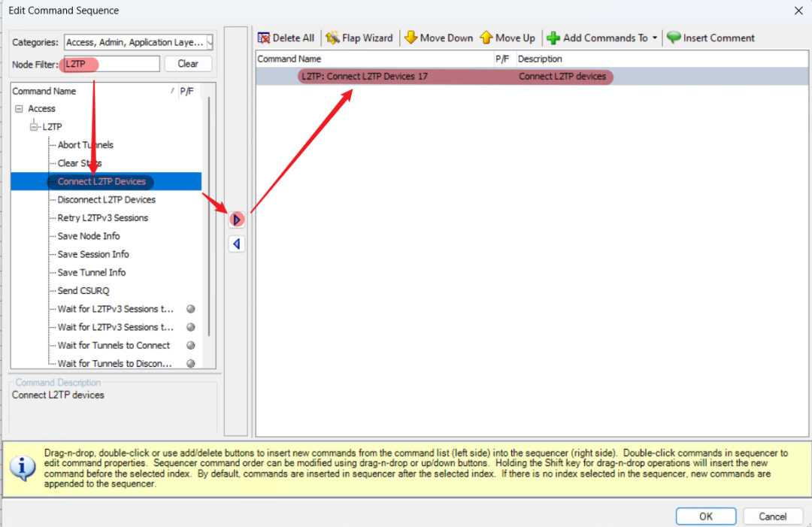Clear the node filter with Clear button
This screenshot has width=812, height=527.
[188, 64]
